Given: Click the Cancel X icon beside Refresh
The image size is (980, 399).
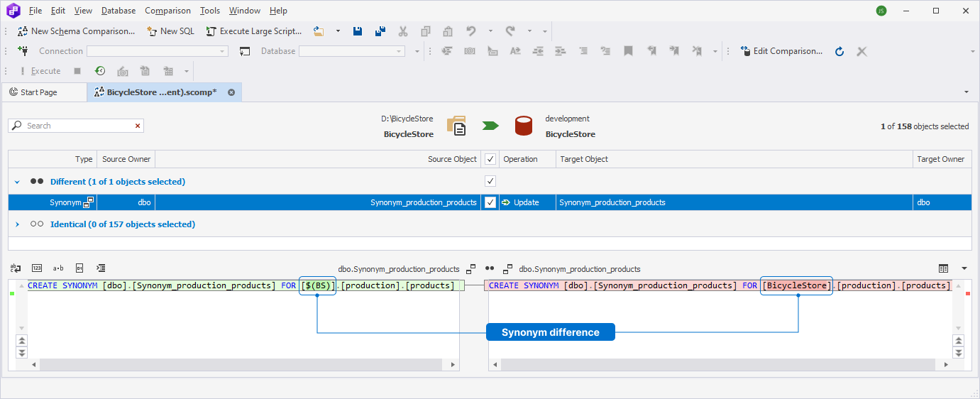Looking at the screenshot, I should click(x=861, y=51).
